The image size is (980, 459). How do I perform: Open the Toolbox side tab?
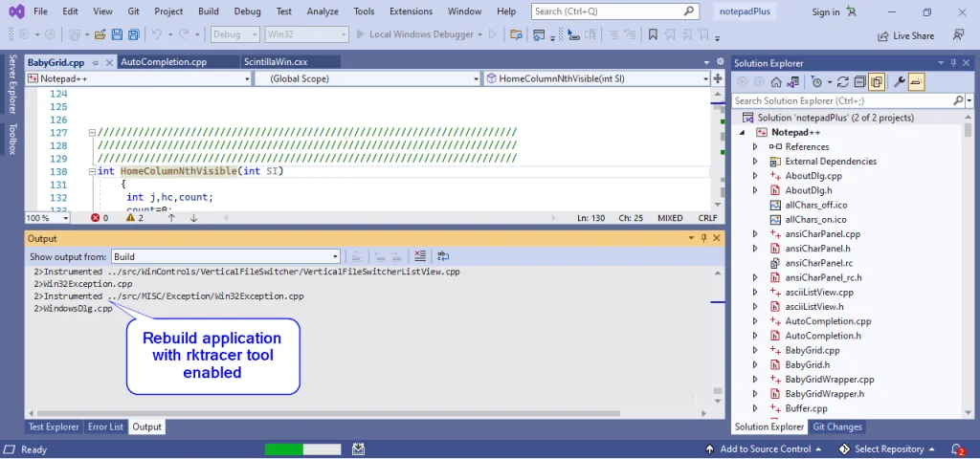coord(11,139)
